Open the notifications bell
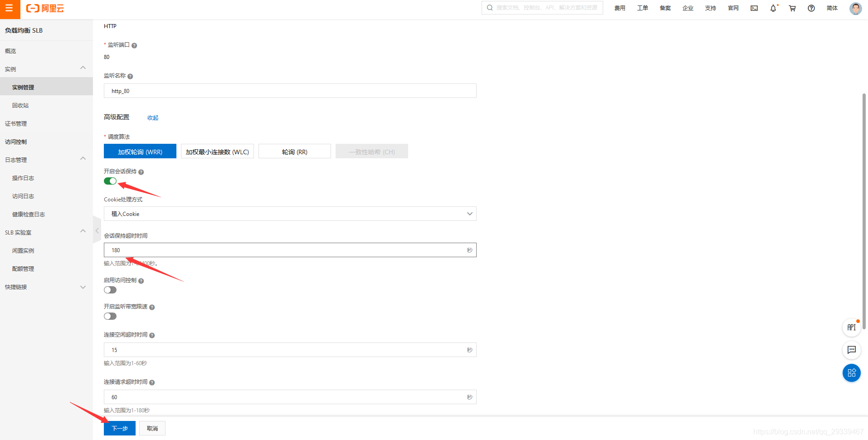The width and height of the screenshot is (868, 440). 773,8
